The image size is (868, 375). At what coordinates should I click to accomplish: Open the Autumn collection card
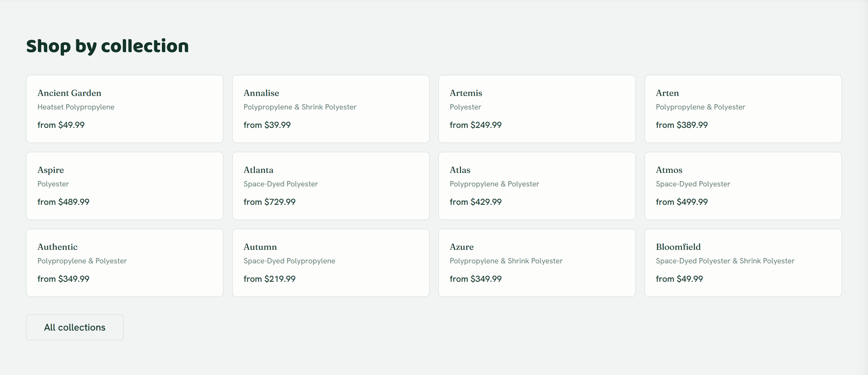click(x=331, y=263)
